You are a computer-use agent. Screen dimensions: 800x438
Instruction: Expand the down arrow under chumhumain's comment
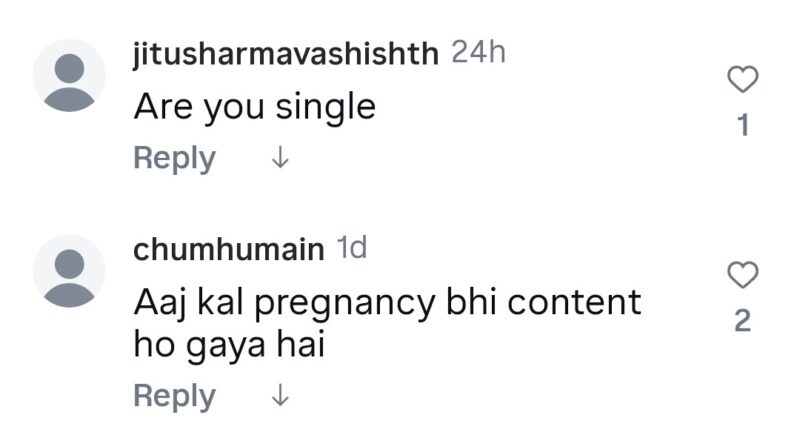point(280,396)
